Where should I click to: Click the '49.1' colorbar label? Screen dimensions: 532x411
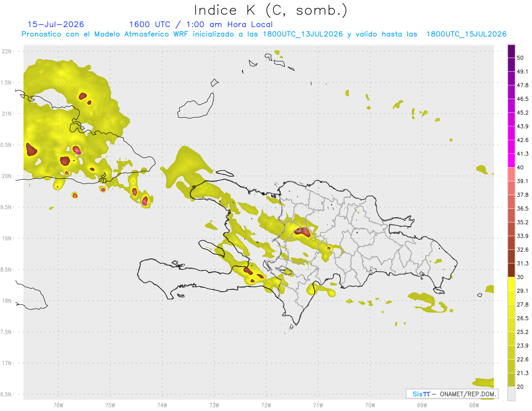[x=523, y=71]
